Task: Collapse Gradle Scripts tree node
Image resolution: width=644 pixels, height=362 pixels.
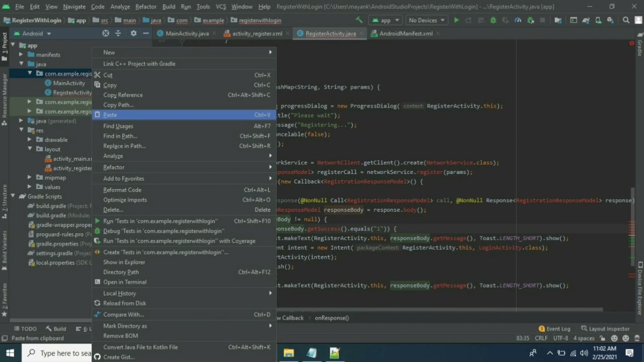Action: pos(14,197)
